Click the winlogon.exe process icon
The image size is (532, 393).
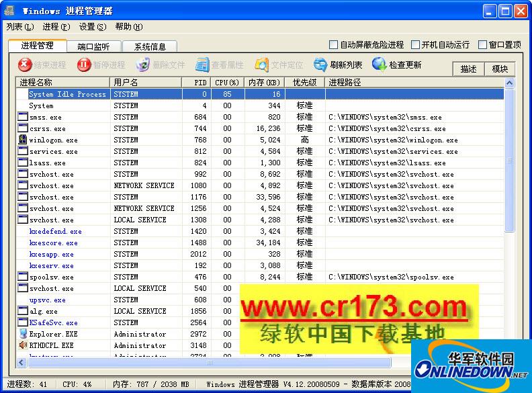point(23,140)
